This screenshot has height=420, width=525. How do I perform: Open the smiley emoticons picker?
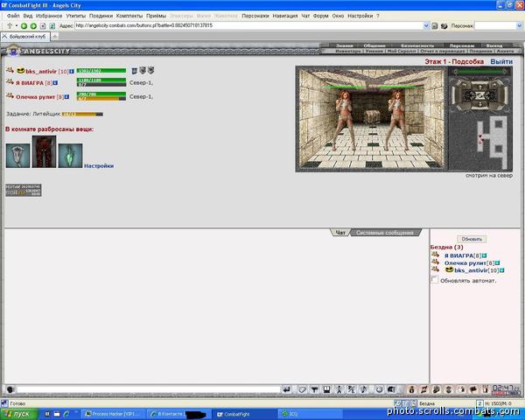(x=379, y=389)
